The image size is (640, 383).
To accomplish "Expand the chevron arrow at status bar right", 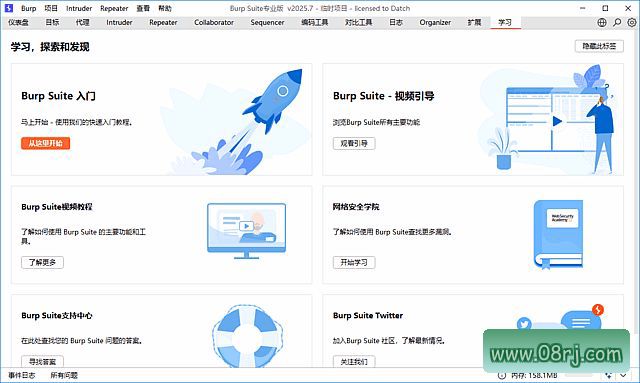I will 623,375.
